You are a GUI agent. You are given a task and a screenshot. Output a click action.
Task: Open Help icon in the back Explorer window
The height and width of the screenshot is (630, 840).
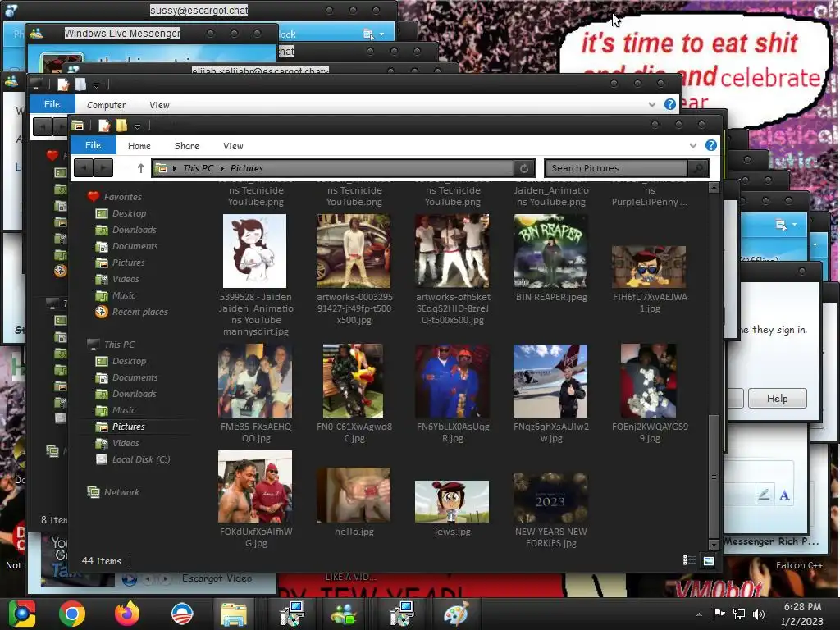[x=670, y=104]
